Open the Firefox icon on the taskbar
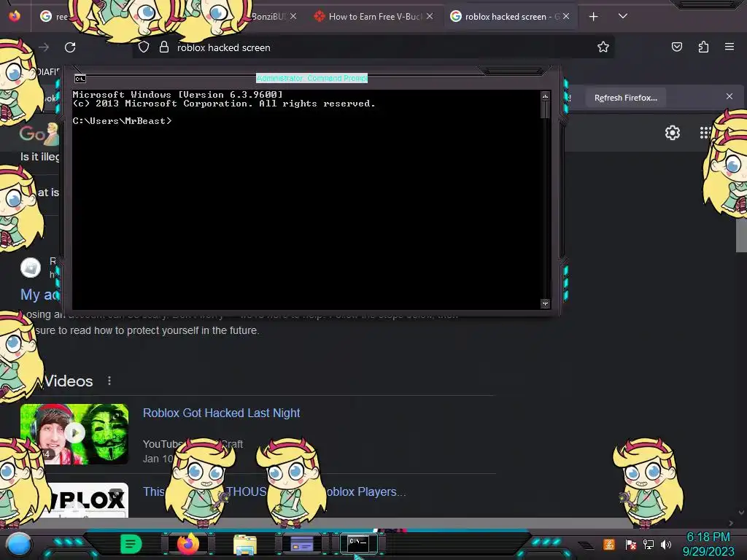This screenshot has width=747, height=560. 188,544
